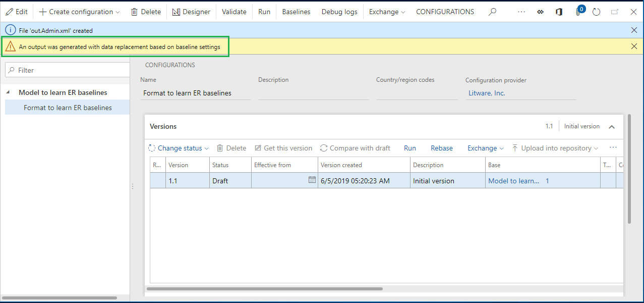Viewport: 644px width, 303px height.
Task: Click version cell 1.1
Action: click(x=188, y=181)
